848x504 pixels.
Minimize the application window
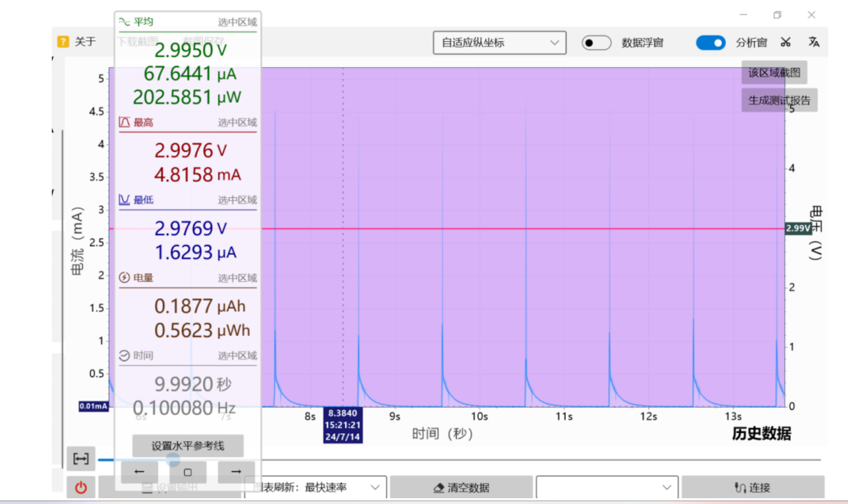point(743,15)
